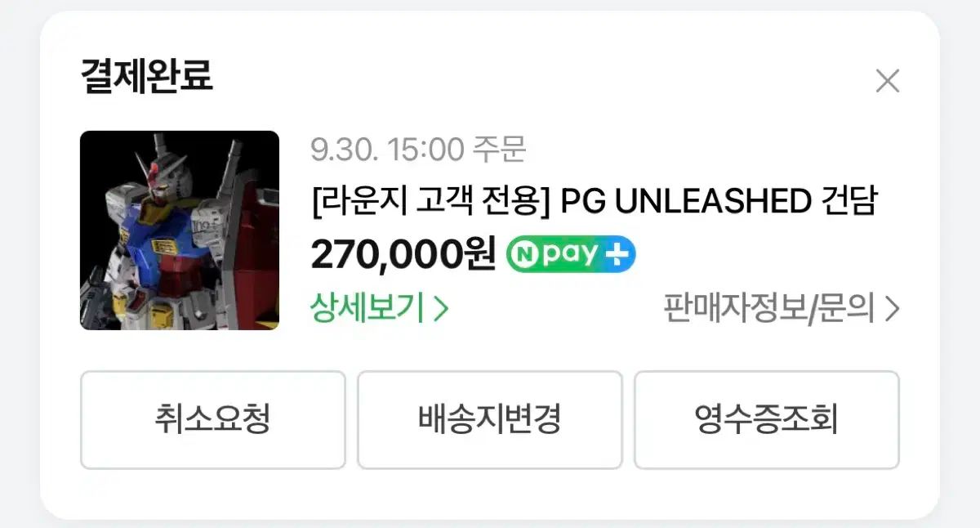This screenshot has width=980, height=528.
Task: Click the green chevron beside 상세보기
Action: (x=441, y=310)
